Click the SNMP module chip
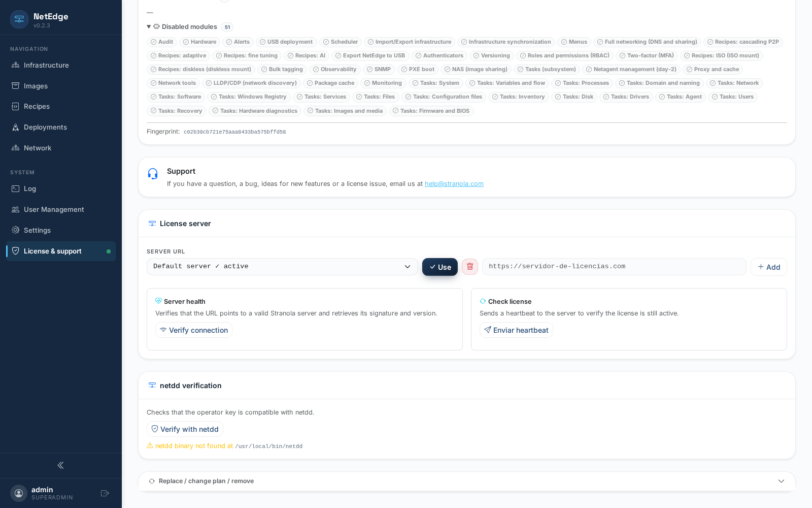 click(379, 70)
